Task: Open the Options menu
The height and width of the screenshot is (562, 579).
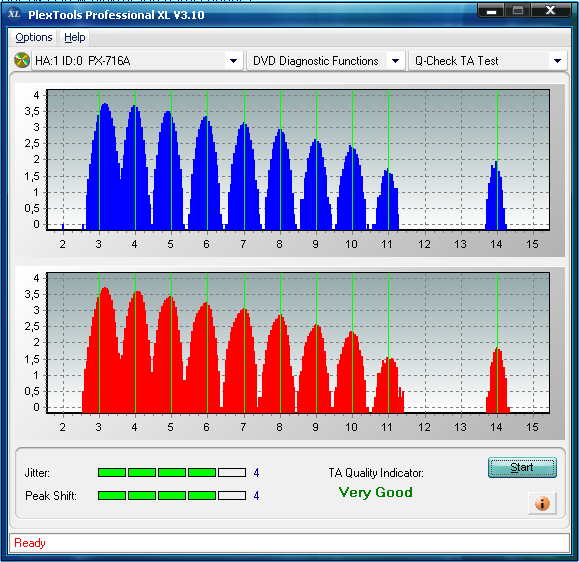Action: (x=34, y=37)
